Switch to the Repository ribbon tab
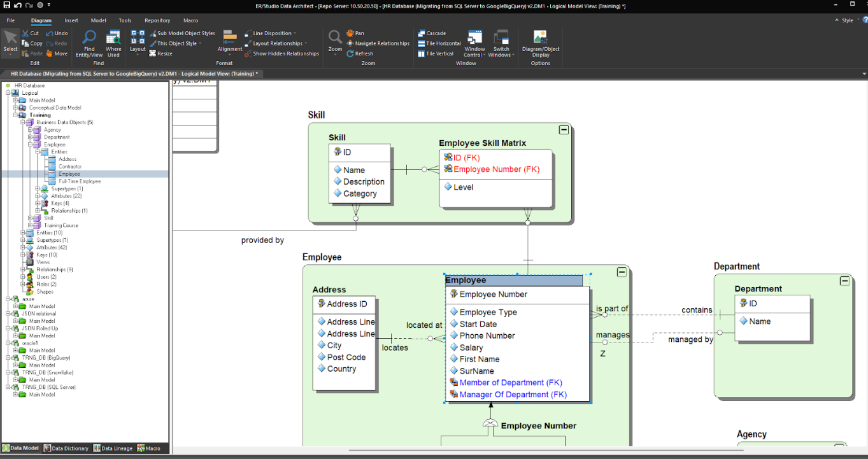868x459 pixels. pyautogui.click(x=157, y=20)
